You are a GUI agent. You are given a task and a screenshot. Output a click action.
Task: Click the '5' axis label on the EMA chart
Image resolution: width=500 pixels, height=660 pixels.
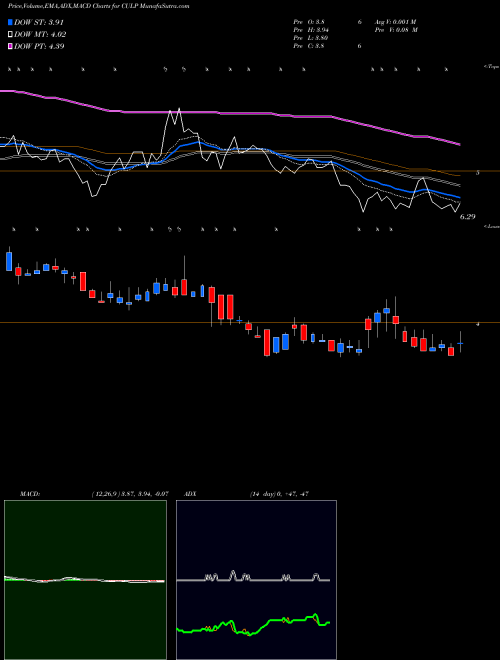tap(477, 173)
